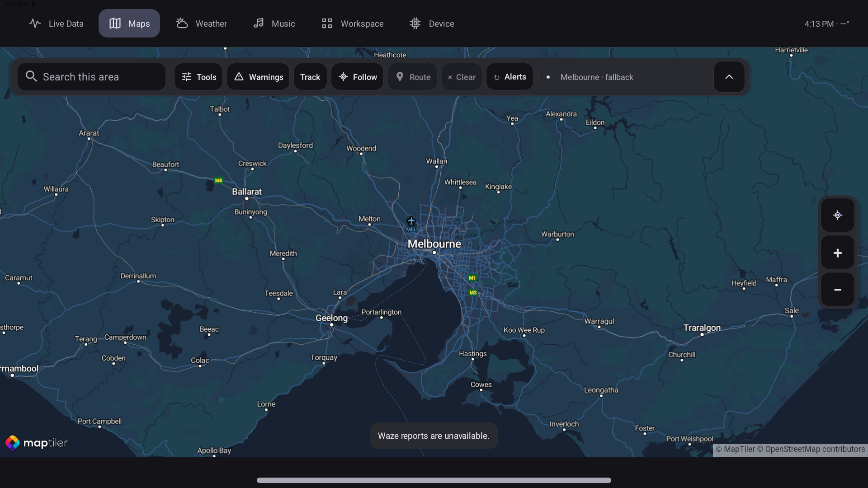Click the Melbourne city label
This screenshot has height=488, width=868.
434,244
